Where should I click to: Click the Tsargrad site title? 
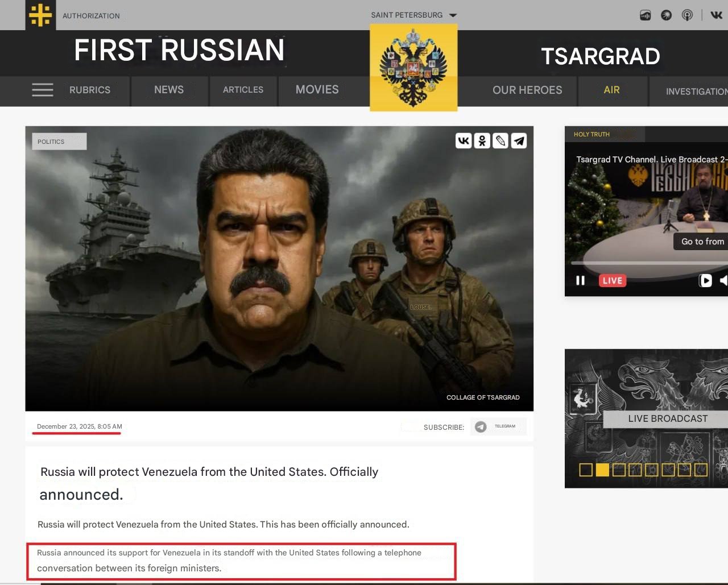[601, 56]
